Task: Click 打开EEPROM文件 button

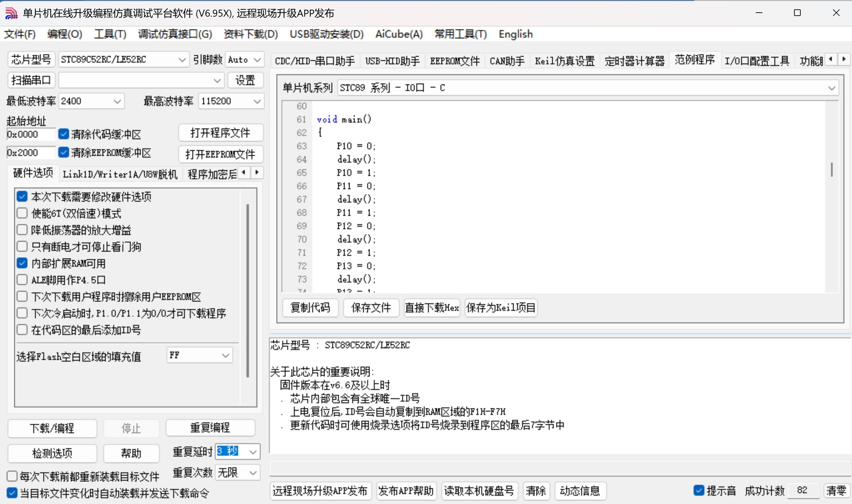Action: (220, 154)
